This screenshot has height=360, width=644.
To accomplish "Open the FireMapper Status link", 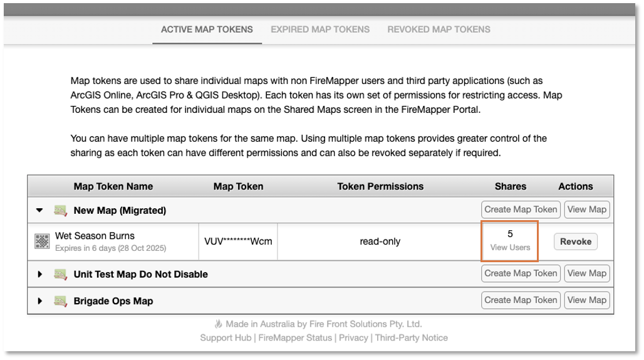I will (295, 337).
